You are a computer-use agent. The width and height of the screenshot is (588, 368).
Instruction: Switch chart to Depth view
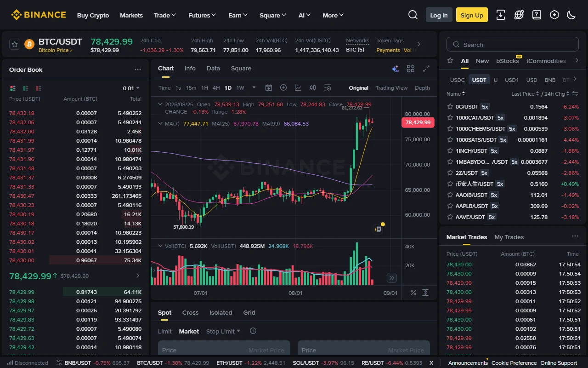pos(422,88)
